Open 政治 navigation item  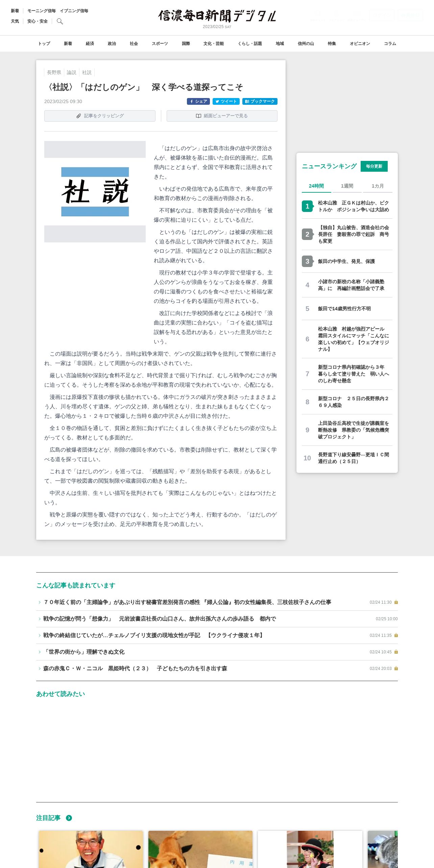click(112, 44)
